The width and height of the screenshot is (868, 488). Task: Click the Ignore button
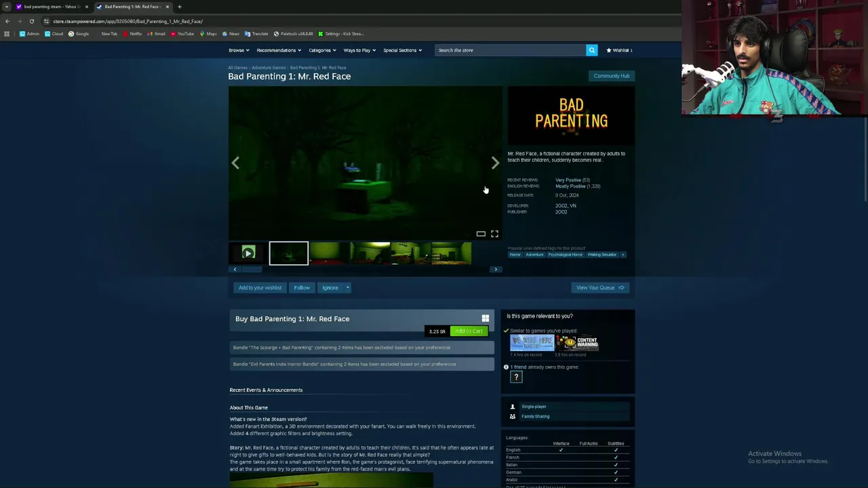[x=330, y=287]
